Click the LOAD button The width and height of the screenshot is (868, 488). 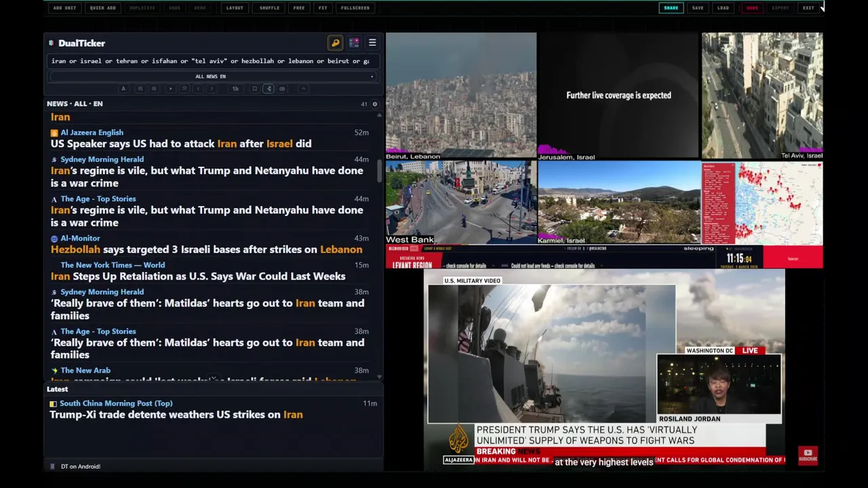coord(724,7)
